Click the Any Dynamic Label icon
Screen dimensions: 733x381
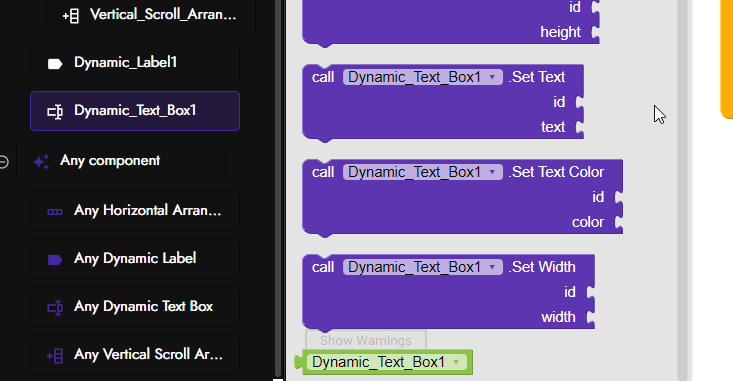(55, 260)
